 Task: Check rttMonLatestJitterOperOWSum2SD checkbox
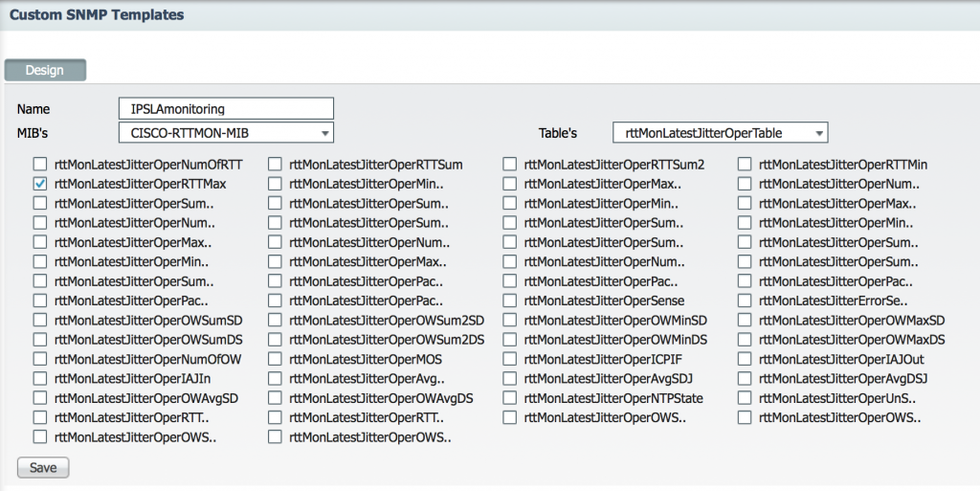click(x=275, y=321)
